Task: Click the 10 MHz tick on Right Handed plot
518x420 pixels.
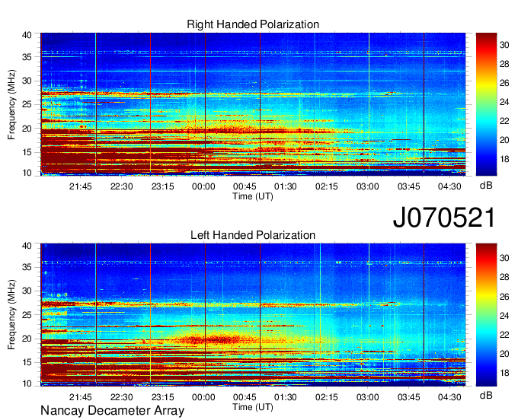Action: coord(27,173)
